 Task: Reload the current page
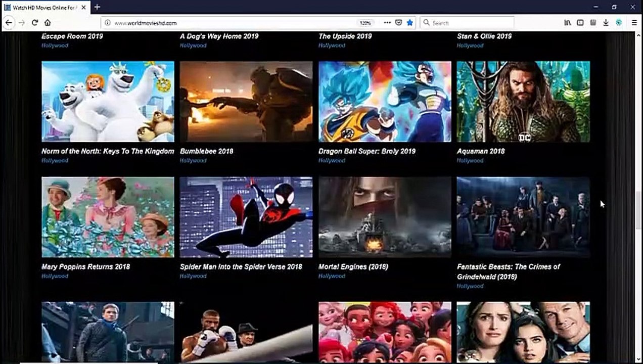(x=35, y=23)
